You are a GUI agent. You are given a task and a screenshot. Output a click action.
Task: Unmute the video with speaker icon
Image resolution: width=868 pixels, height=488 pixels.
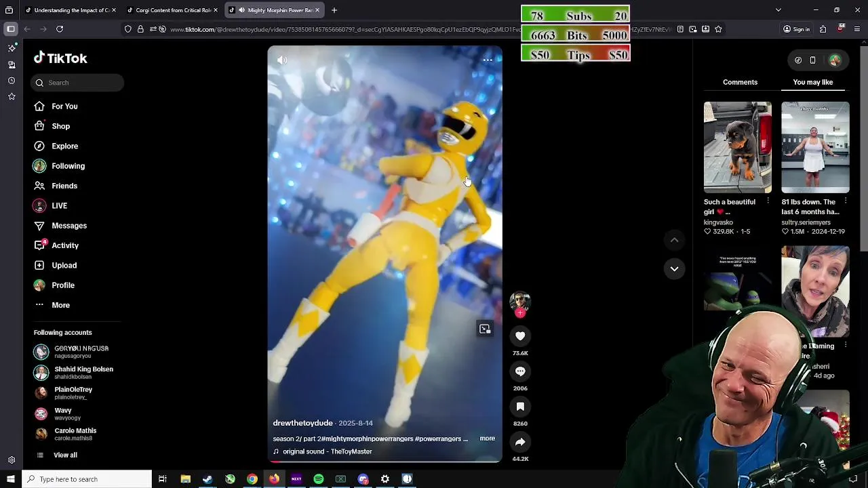(282, 60)
